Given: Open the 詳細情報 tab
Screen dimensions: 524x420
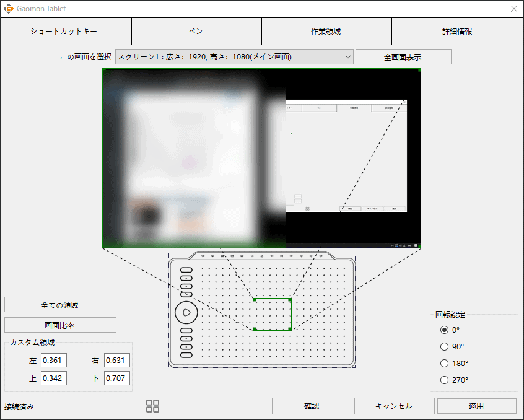Looking at the screenshot, I should pos(457,32).
